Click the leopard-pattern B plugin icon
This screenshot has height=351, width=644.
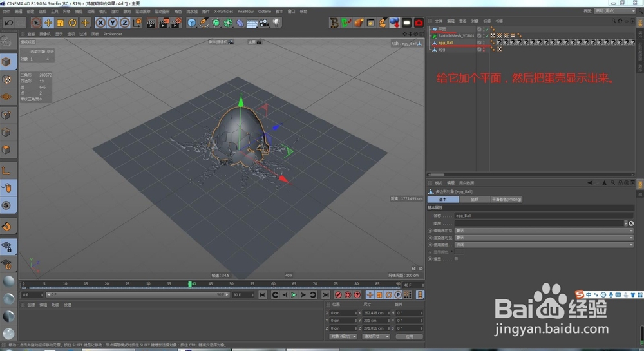pyautogui.click(x=334, y=23)
